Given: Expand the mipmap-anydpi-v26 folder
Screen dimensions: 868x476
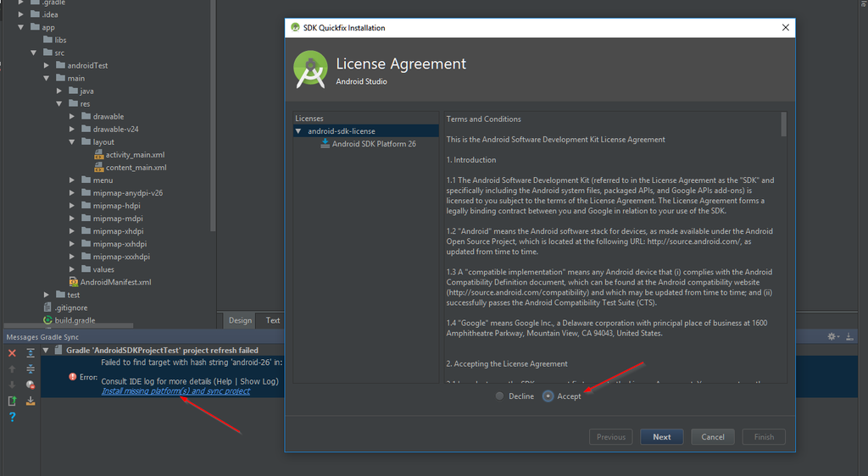Looking at the screenshot, I should coord(72,193).
